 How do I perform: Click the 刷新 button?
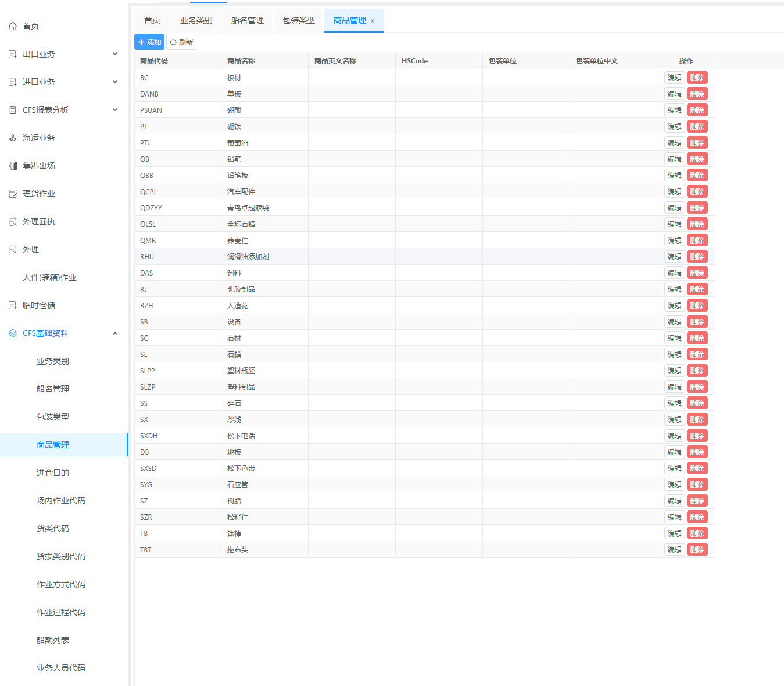pos(181,42)
